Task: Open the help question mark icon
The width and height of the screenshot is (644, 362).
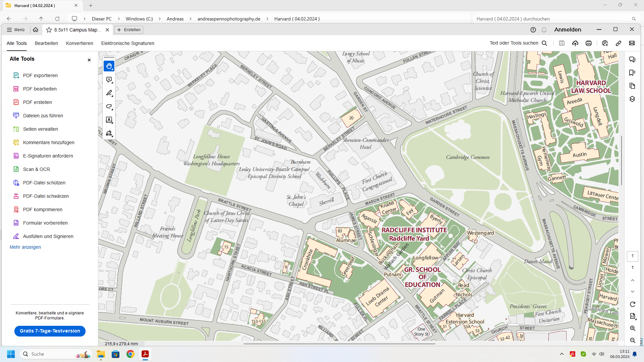Action: point(533,30)
